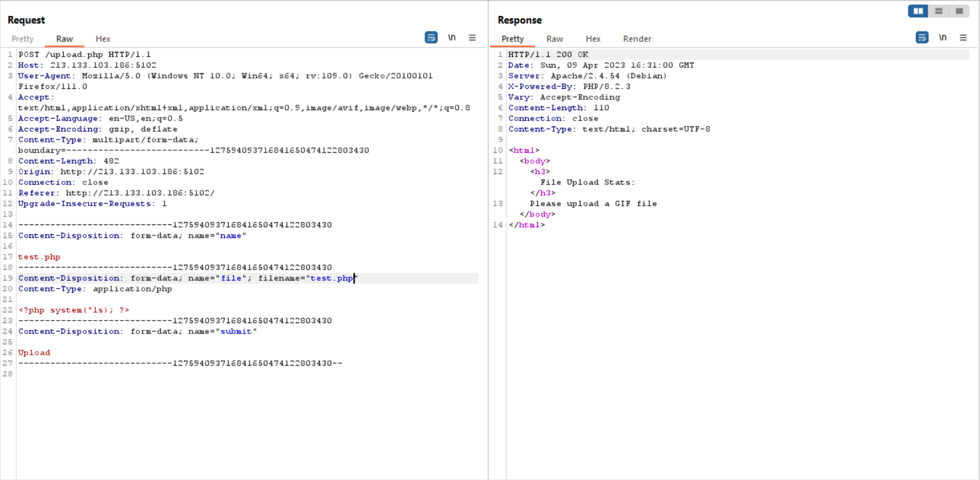
Task: Click the closing boundary line 27
Action: (181, 363)
